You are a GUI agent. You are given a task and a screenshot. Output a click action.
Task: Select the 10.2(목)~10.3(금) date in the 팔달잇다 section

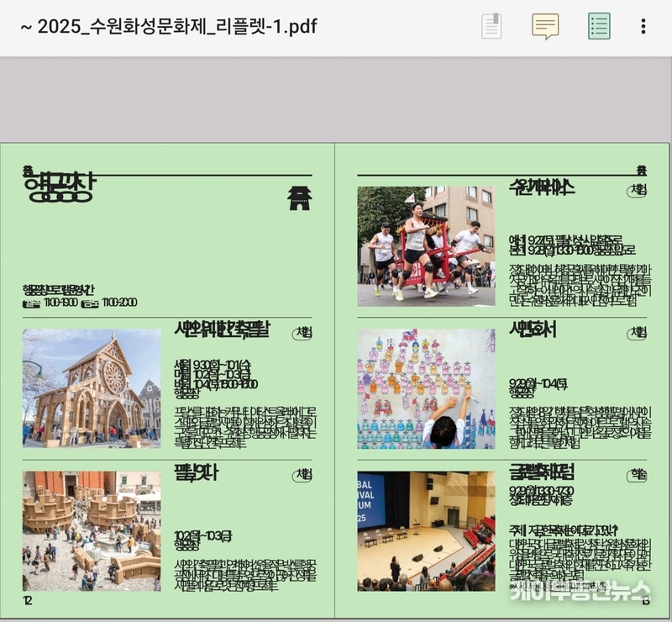[203, 536]
